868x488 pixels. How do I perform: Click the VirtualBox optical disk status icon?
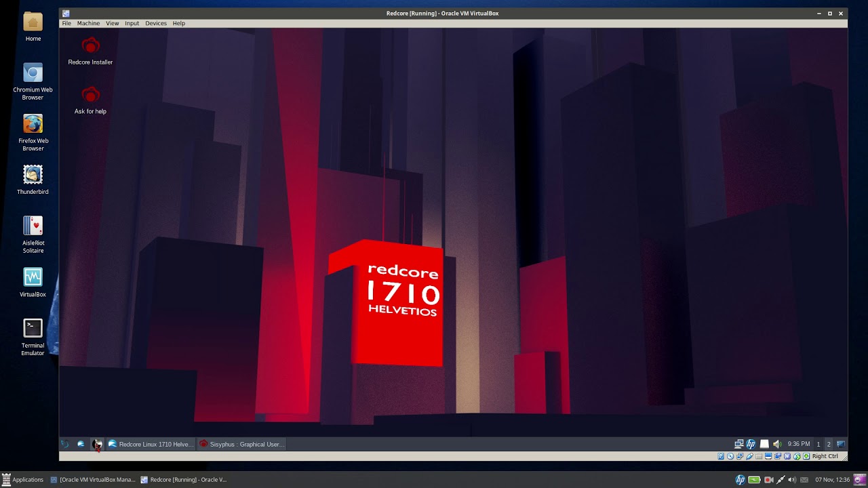(730, 456)
